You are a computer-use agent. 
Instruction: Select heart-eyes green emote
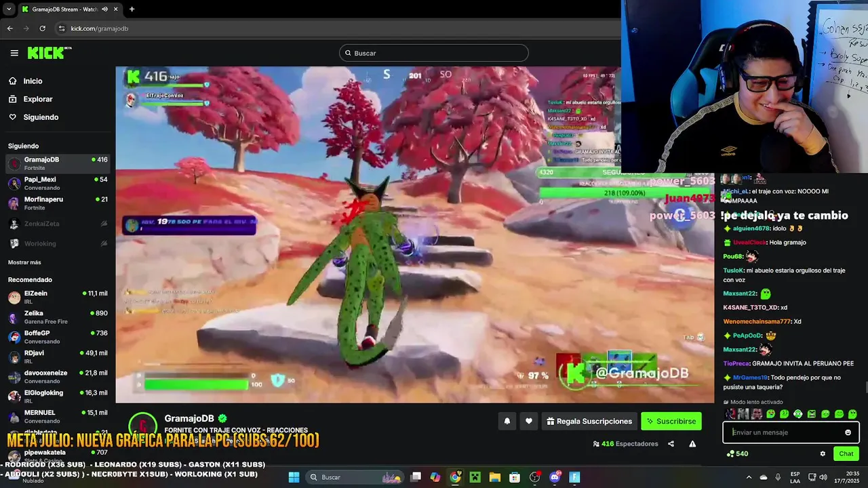pyautogui.click(x=771, y=413)
